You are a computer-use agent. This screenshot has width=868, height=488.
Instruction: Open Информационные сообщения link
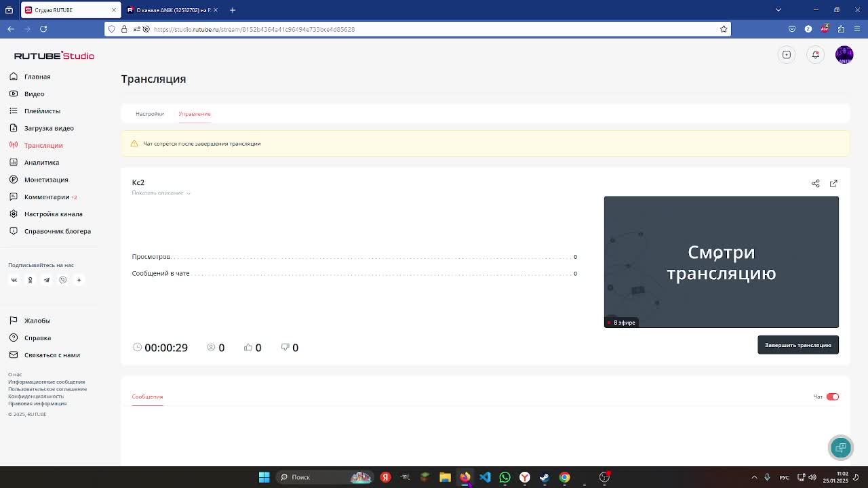46,382
